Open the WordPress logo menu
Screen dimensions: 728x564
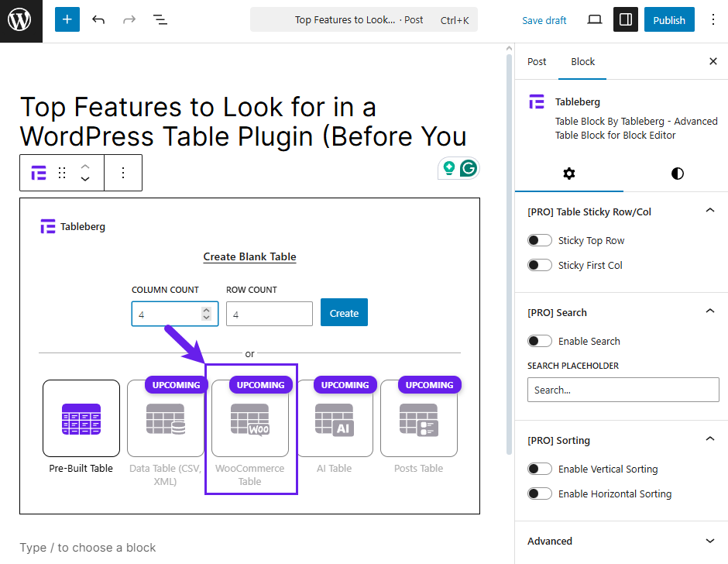pyautogui.click(x=19, y=20)
